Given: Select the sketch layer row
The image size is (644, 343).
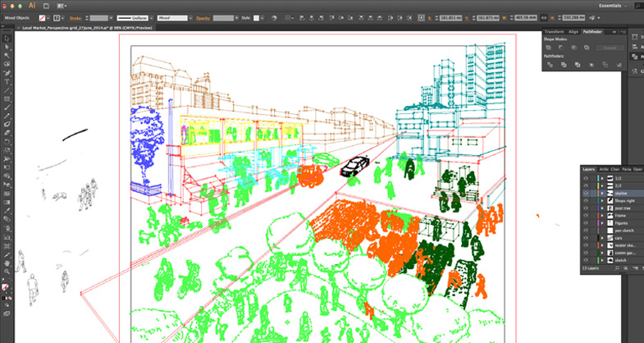Looking at the screenshot, I should click(x=612, y=260).
